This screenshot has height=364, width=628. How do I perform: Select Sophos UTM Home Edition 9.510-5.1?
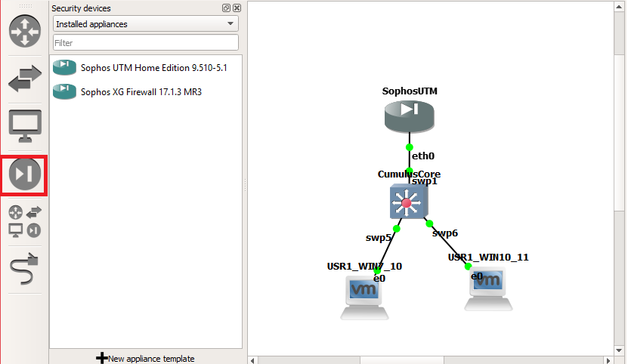(x=153, y=68)
